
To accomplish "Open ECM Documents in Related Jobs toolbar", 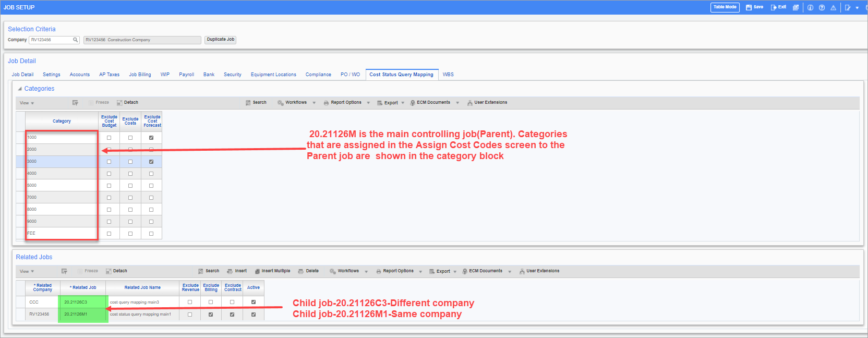I will [x=482, y=271].
